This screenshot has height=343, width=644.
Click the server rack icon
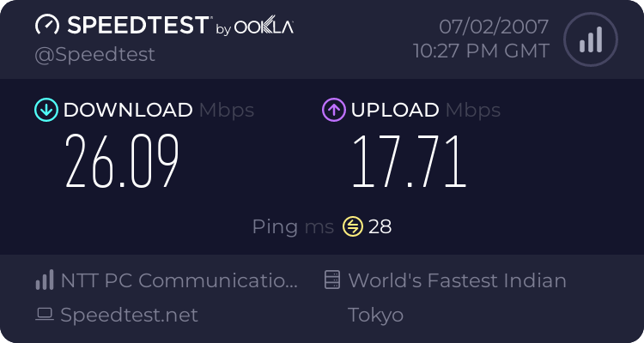tap(332, 280)
